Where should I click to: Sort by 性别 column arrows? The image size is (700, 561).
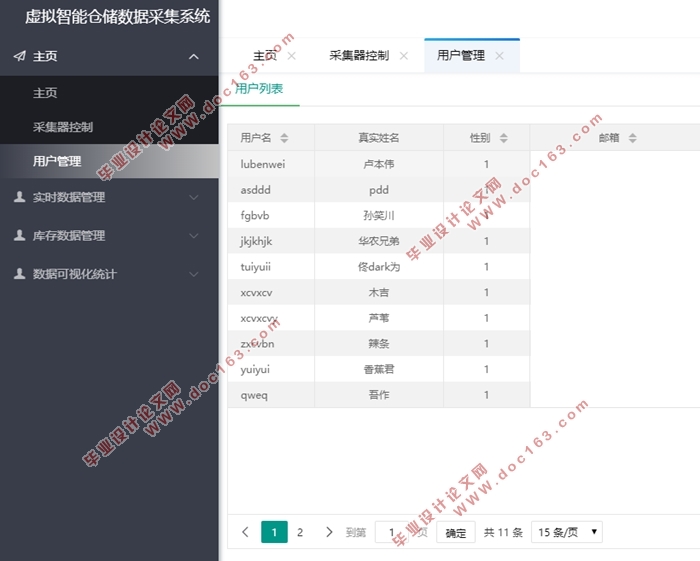[504, 138]
